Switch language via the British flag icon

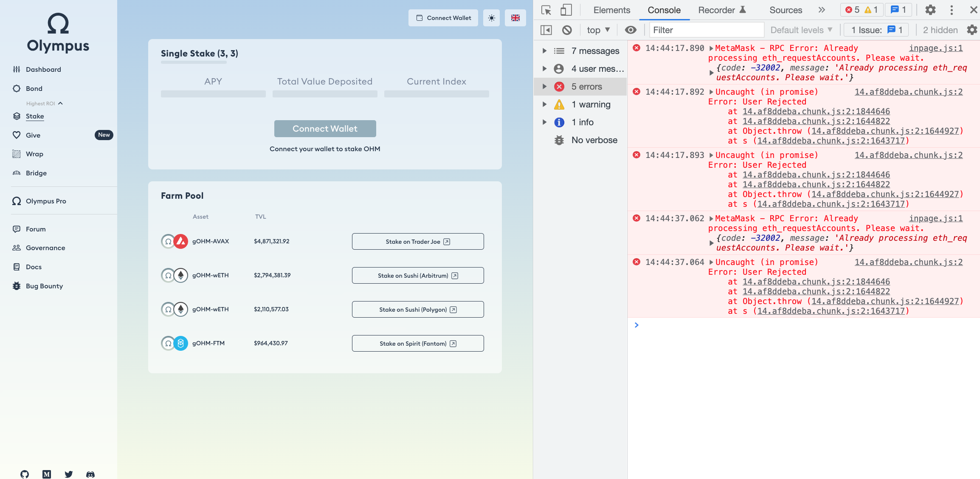click(x=515, y=18)
